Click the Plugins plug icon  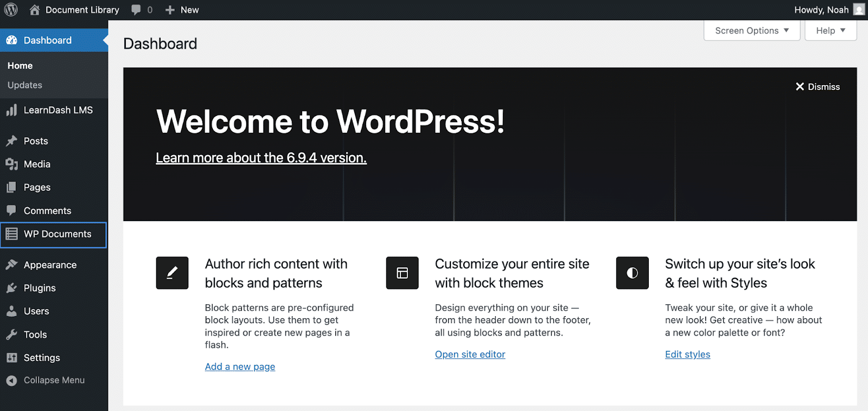coord(11,288)
